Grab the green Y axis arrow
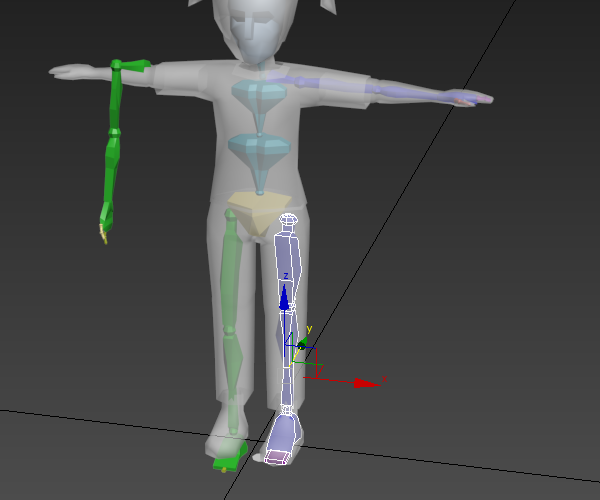 302,343
